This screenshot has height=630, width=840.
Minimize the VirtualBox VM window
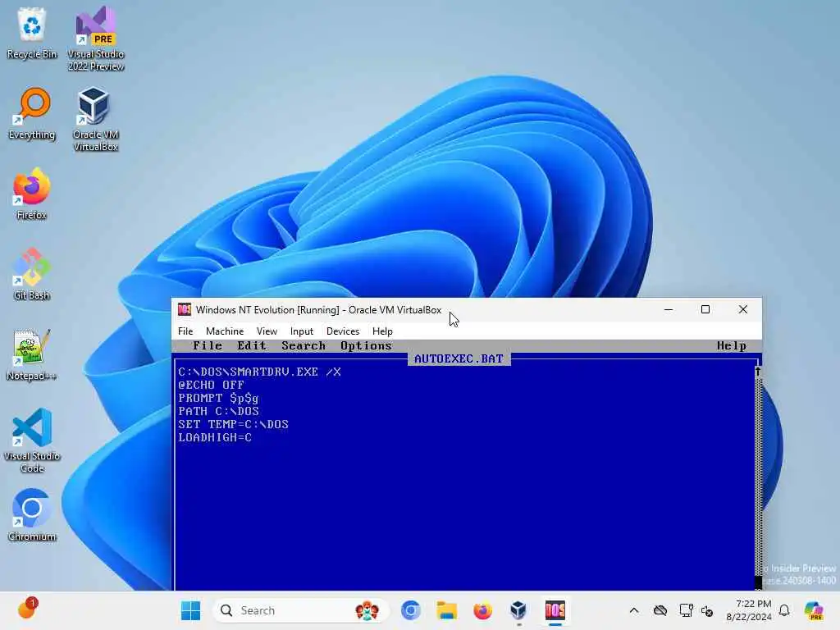pos(669,309)
